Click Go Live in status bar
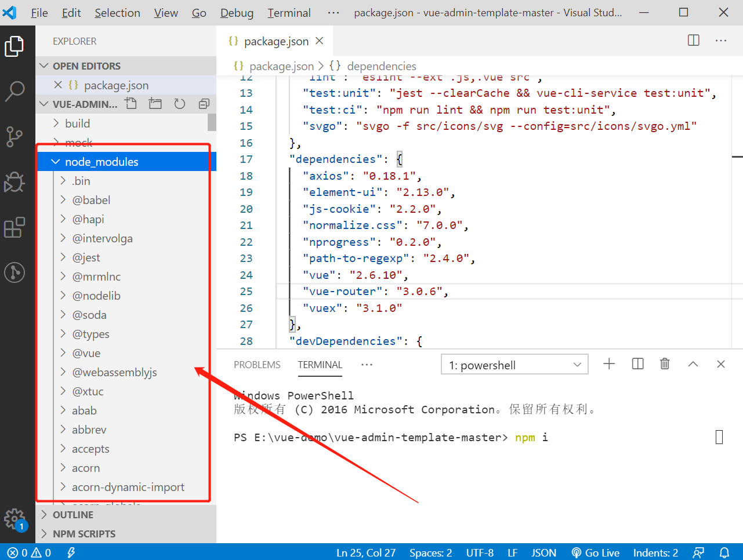743x560 pixels. click(x=596, y=552)
